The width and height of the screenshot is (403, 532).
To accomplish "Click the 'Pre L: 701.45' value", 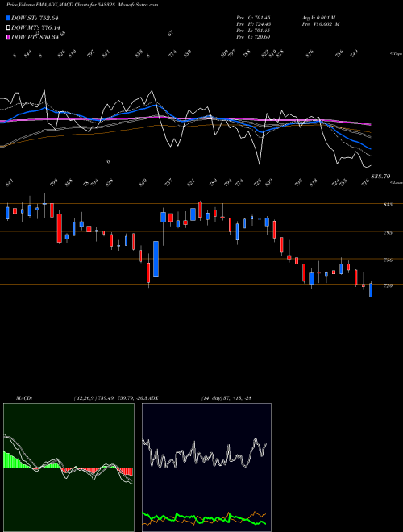I will coord(253,31).
